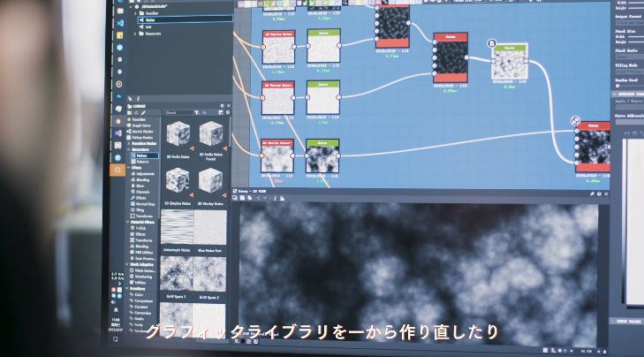Open FxMap Nodes in the library tree
644x357 pixels.
[x=140, y=138]
